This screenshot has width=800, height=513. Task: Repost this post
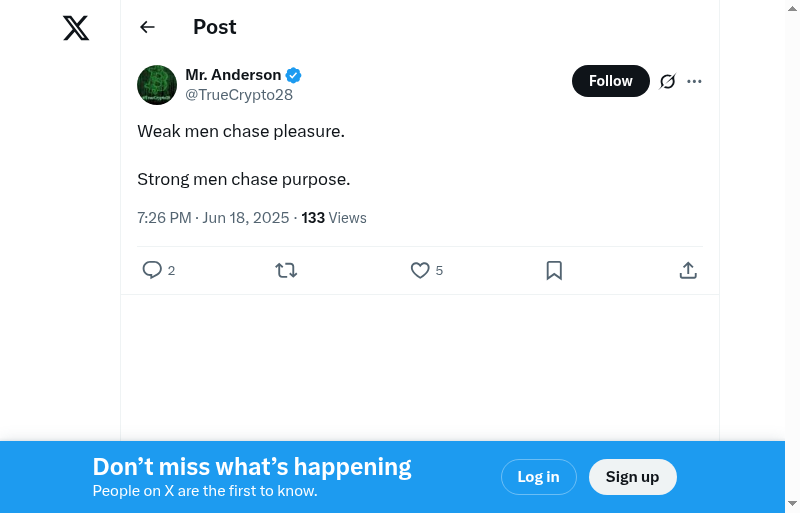pos(286,270)
